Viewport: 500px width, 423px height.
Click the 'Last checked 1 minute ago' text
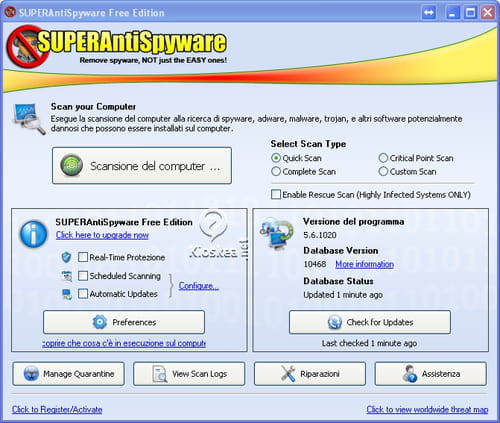click(x=369, y=343)
